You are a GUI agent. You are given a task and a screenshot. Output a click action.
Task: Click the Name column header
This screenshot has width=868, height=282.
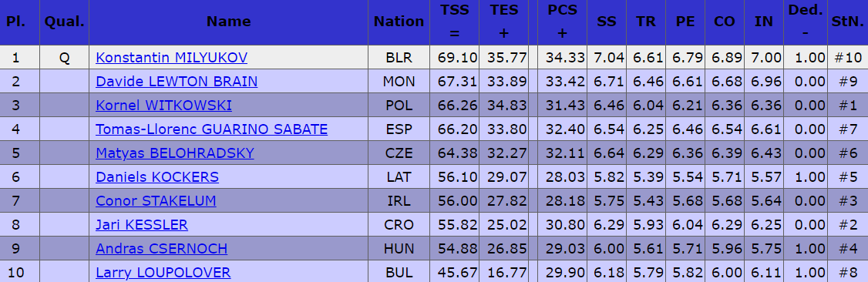(229, 22)
